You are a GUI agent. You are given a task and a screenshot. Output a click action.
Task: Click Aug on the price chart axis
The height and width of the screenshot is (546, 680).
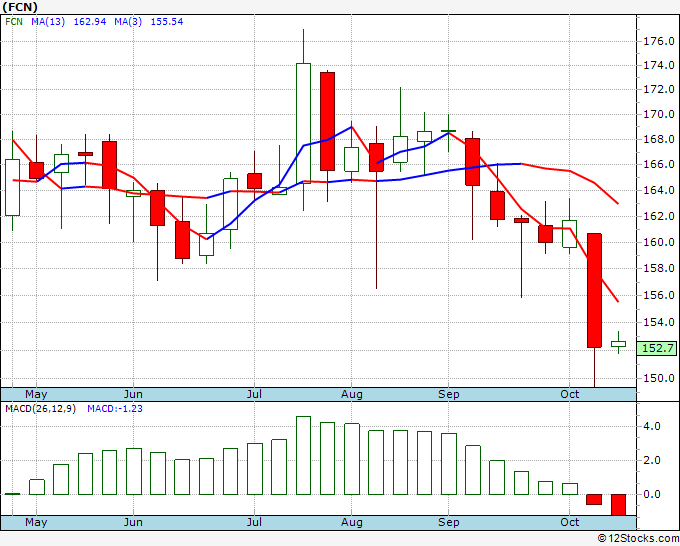pos(352,394)
